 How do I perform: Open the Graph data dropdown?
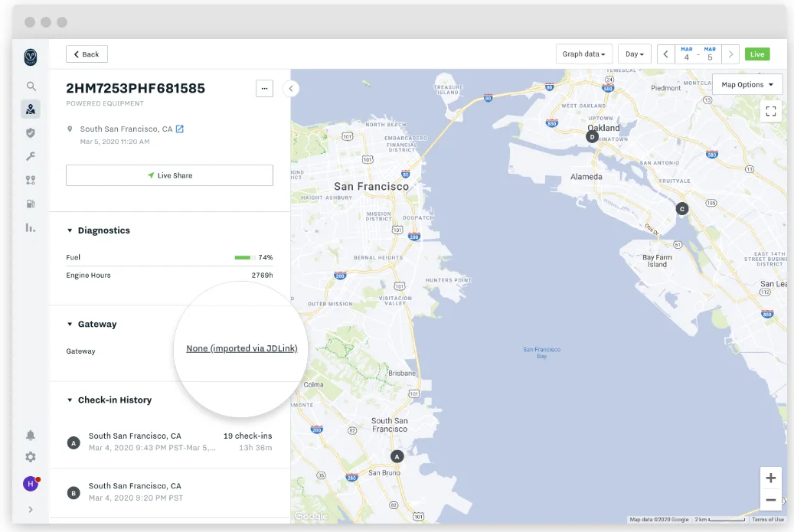pyautogui.click(x=583, y=54)
